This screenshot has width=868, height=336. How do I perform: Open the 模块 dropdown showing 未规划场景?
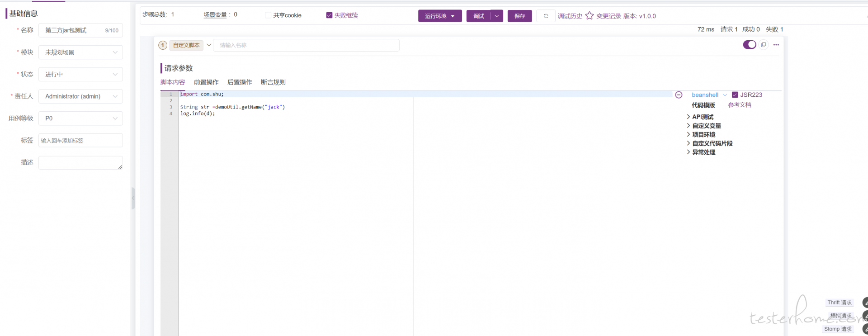pos(80,52)
